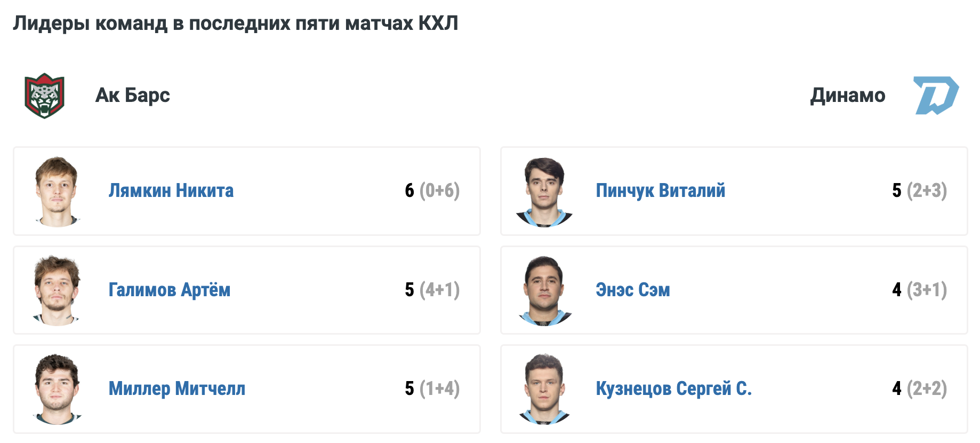The height and width of the screenshot is (443, 980).
Task: Click the Dinamo team logo
Action: 936,96
